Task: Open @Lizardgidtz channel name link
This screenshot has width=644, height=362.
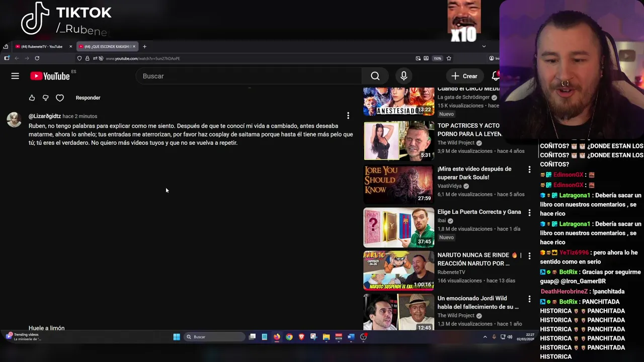Action: [45, 116]
